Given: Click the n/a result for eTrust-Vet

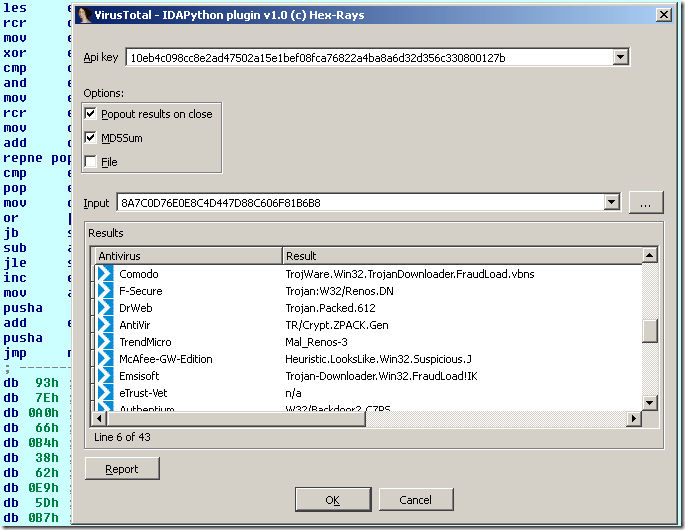Looking at the screenshot, I should coord(294,393).
